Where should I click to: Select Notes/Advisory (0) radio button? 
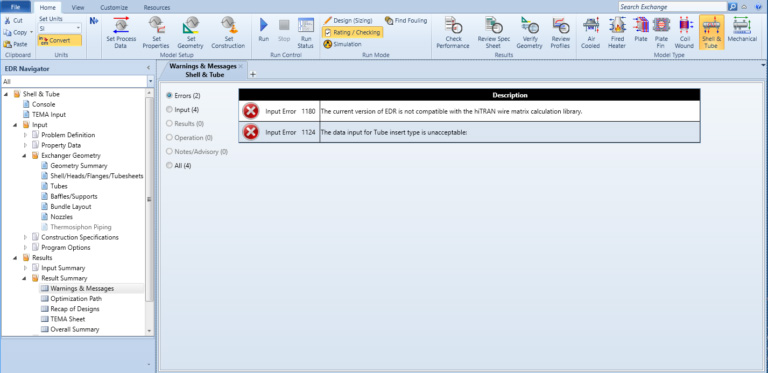tap(169, 152)
